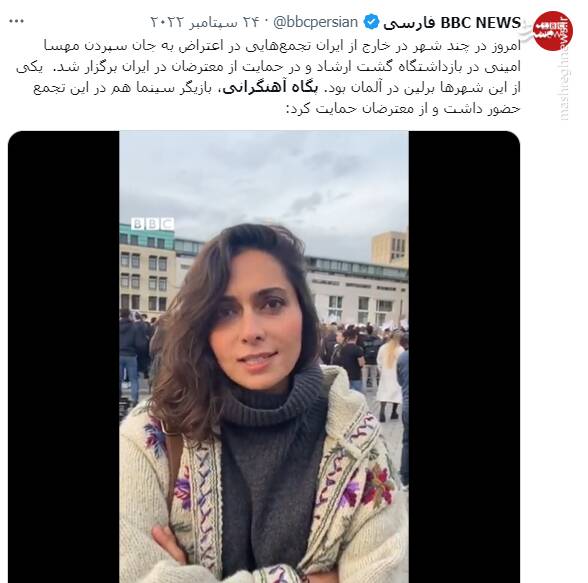Click the BBC logo watermark inside the video
This screenshot has height=583, width=588.
click(x=153, y=224)
